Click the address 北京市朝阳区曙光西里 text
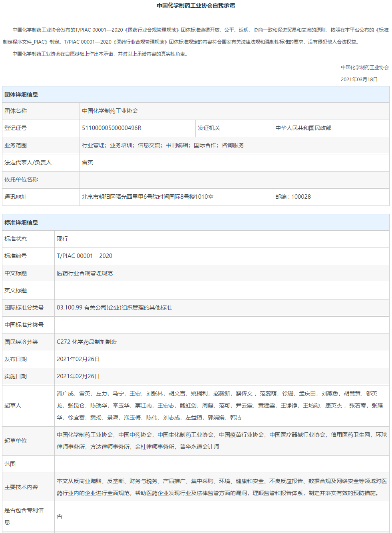 pyautogui.click(x=147, y=197)
